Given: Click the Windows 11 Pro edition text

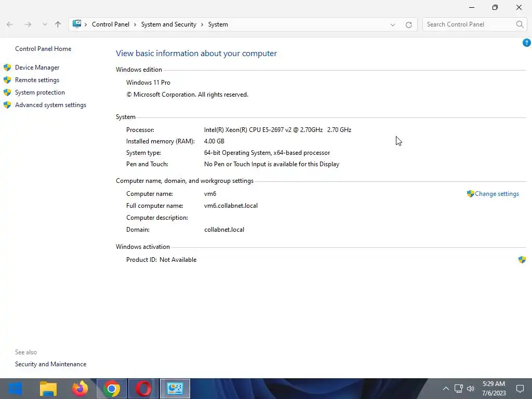Looking at the screenshot, I should tap(148, 83).
